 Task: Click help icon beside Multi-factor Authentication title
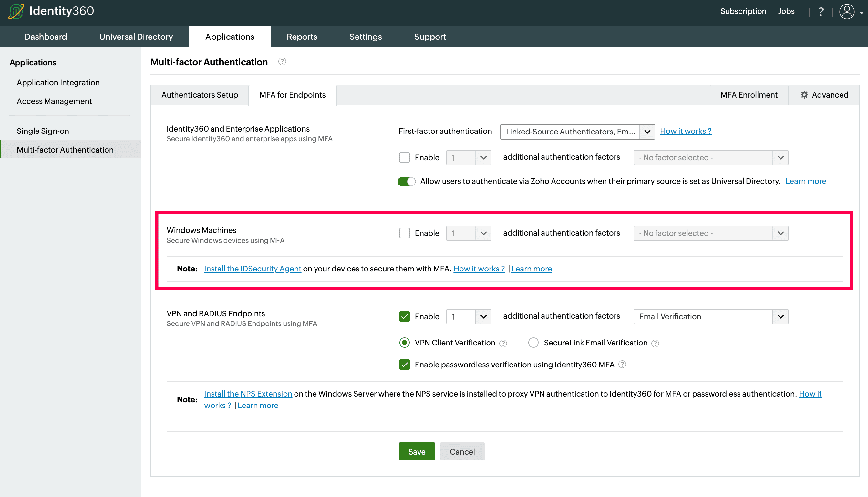[x=282, y=61]
